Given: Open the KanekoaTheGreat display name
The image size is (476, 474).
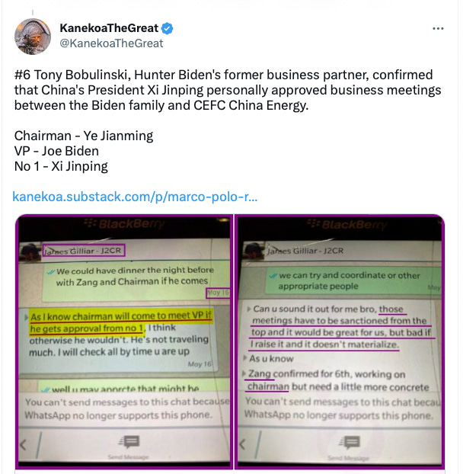Looking at the screenshot, I should (x=109, y=28).
